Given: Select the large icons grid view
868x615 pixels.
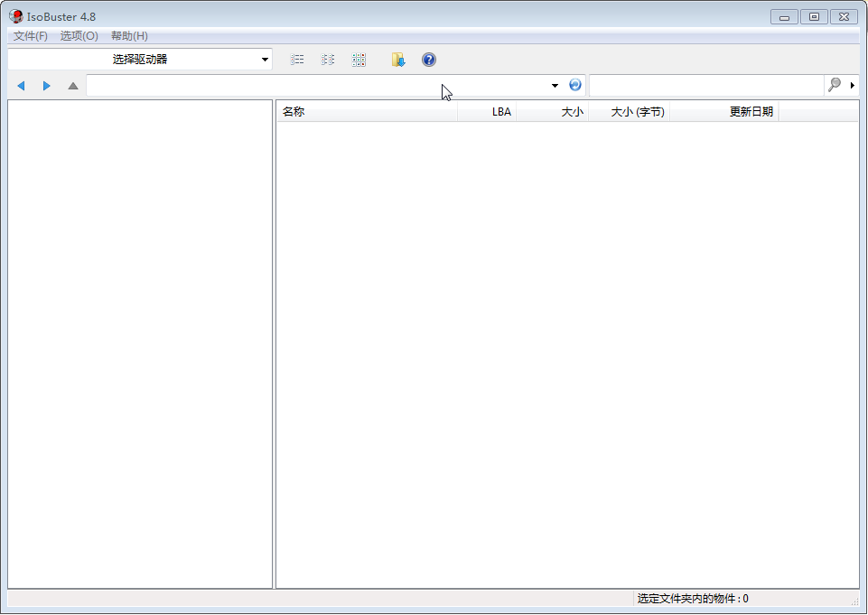Looking at the screenshot, I should click(359, 60).
